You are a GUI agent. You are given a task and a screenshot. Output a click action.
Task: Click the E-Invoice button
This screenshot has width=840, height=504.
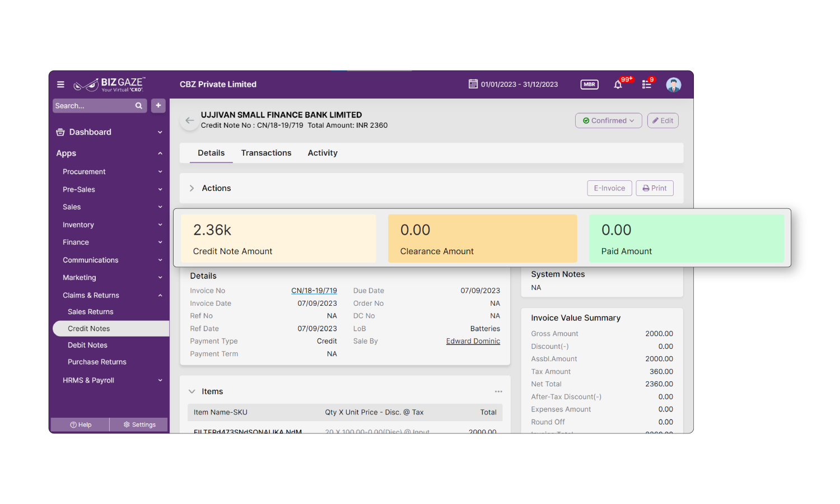609,188
